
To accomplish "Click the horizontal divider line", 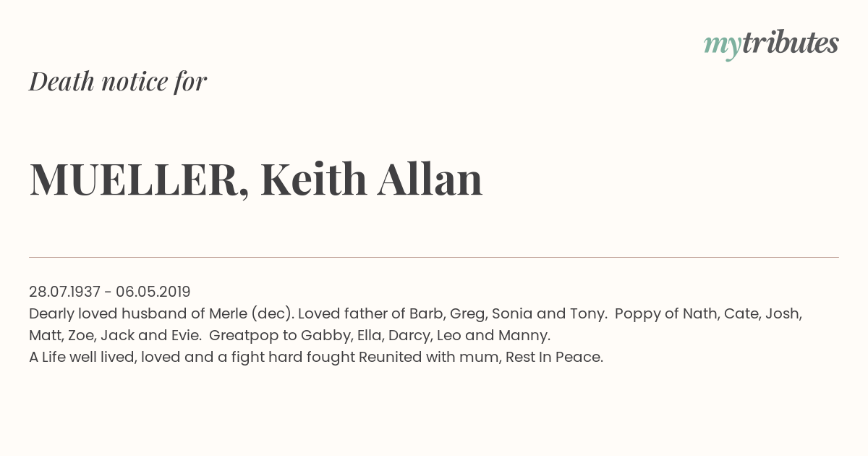I will [434, 257].
